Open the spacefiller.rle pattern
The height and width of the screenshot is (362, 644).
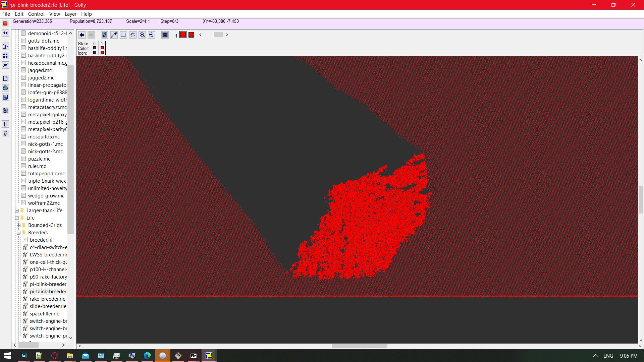coord(44,313)
